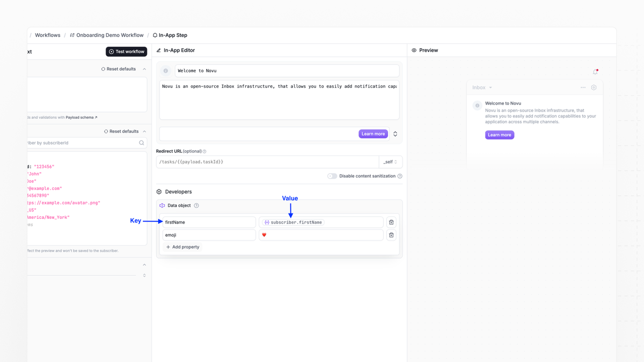The height and width of the screenshot is (362, 644).
Task: Click the info icon on the notification avatar
Action: tap(477, 105)
